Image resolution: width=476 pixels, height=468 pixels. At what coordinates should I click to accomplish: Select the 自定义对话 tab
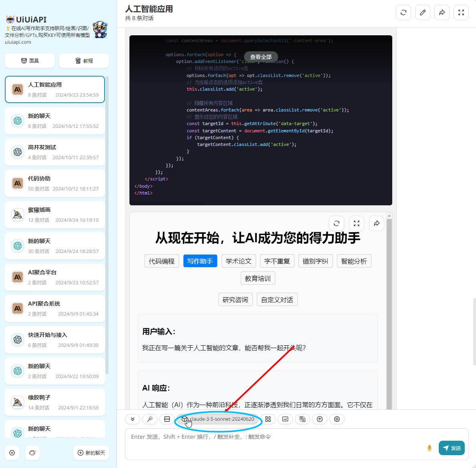click(277, 300)
